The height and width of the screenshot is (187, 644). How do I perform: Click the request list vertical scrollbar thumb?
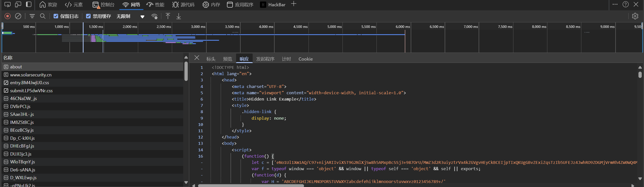point(186,71)
